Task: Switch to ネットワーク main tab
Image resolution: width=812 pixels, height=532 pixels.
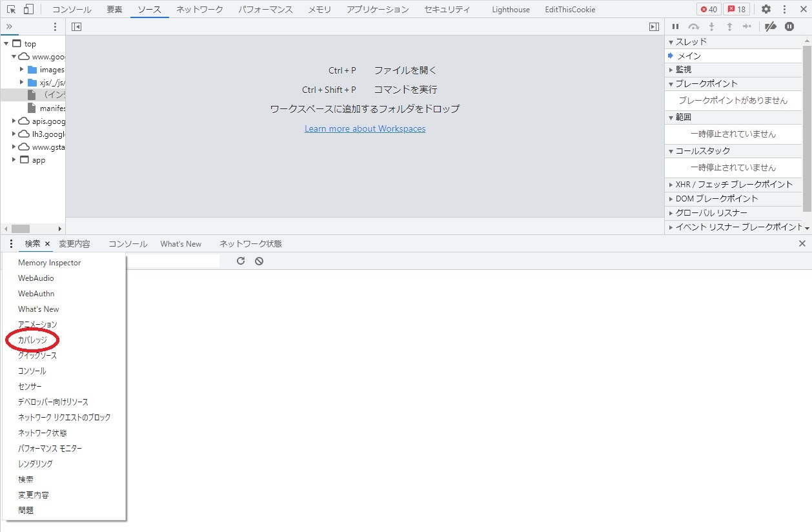Action: coord(199,9)
